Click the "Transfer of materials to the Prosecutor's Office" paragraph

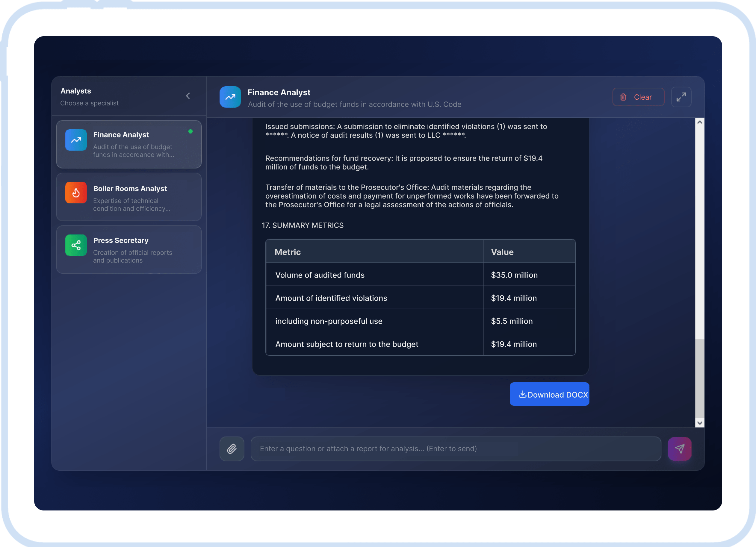[412, 196]
